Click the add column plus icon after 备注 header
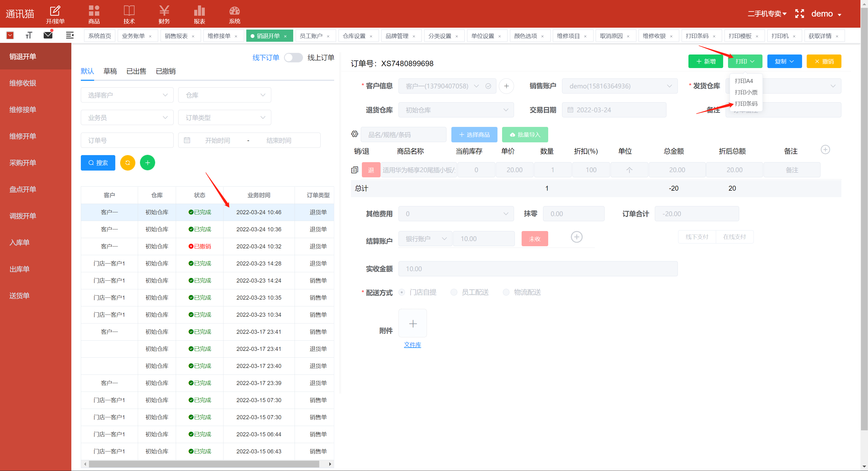 pyautogui.click(x=825, y=150)
